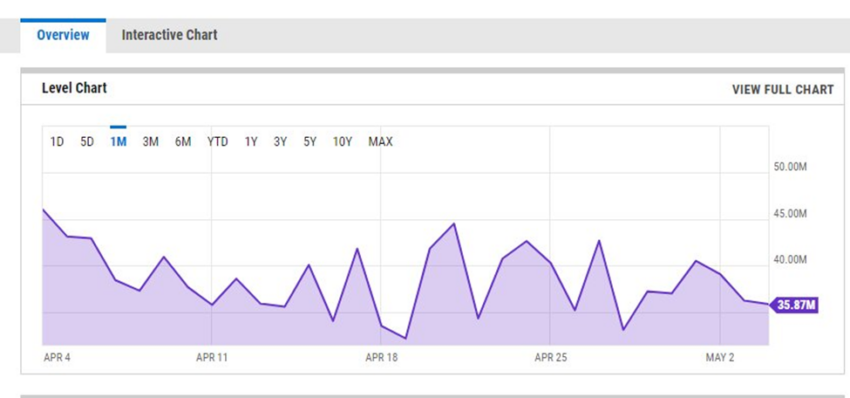Click the 35.87M current value label
The height and width of the screenshot is (398, 850).
click(x=794, y=305)
